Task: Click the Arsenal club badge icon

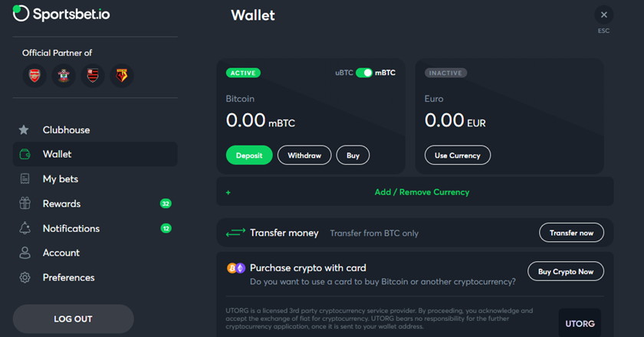Action: click(34, 76)
